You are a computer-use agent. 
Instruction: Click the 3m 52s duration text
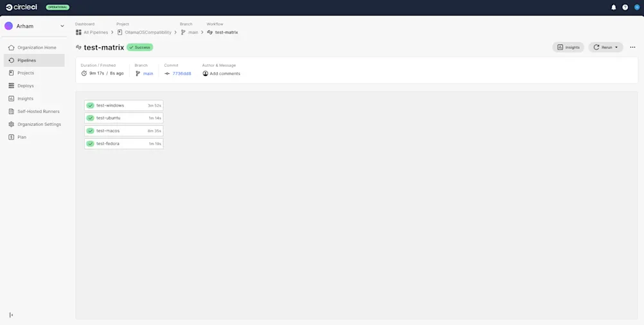pyautogui.click(x=155, y=105)
